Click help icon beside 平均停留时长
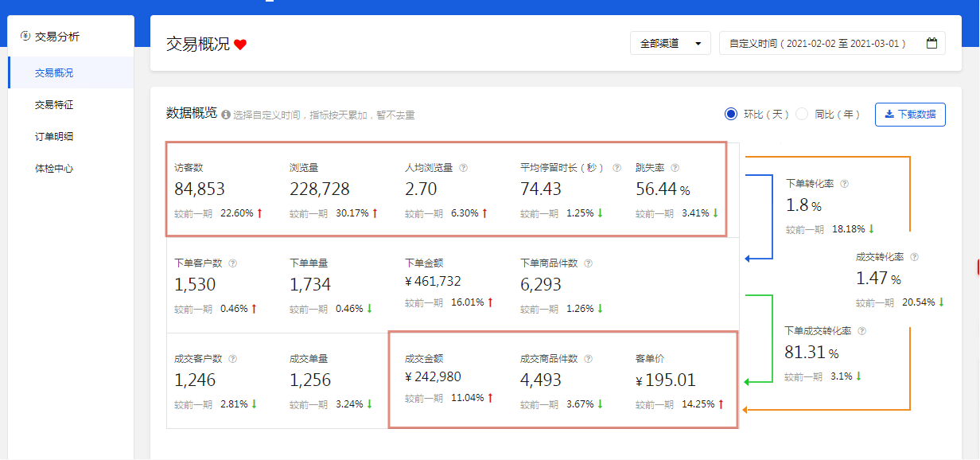This screenshot has width=980, height=460. pos(616,168)
